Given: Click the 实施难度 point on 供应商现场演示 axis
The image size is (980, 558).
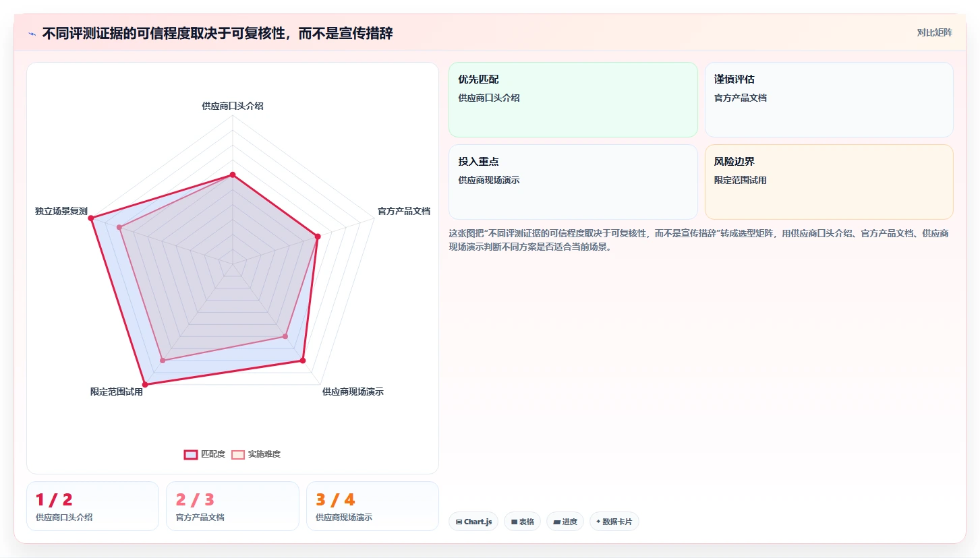Looking at the screenshot, I should 285,336.
